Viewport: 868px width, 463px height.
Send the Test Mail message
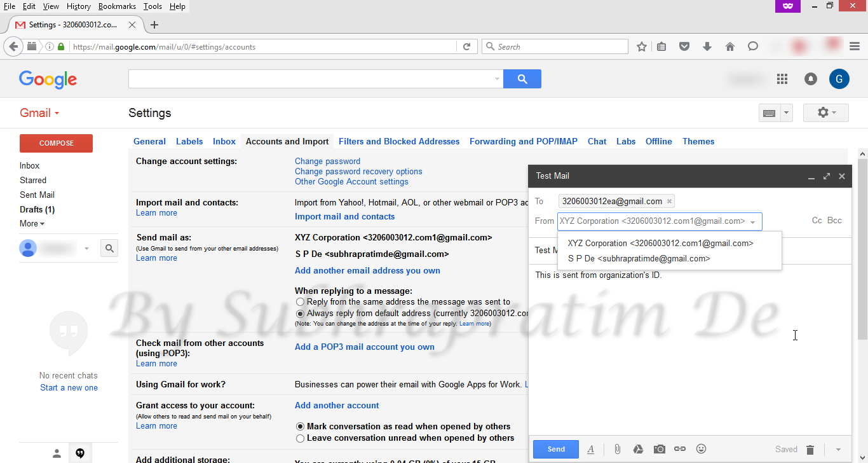pyautogui.click(x=556, y=449)
